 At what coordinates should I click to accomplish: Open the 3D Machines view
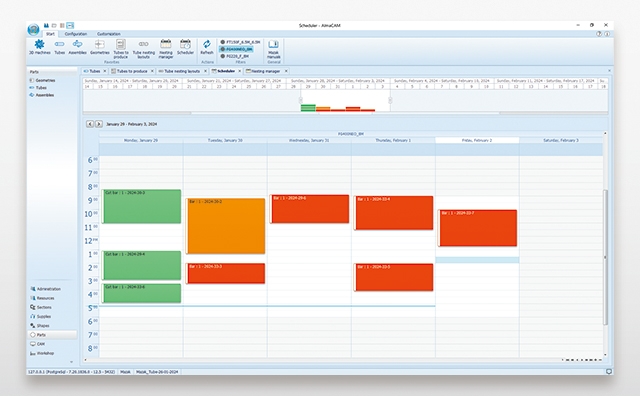pos(40,47)
